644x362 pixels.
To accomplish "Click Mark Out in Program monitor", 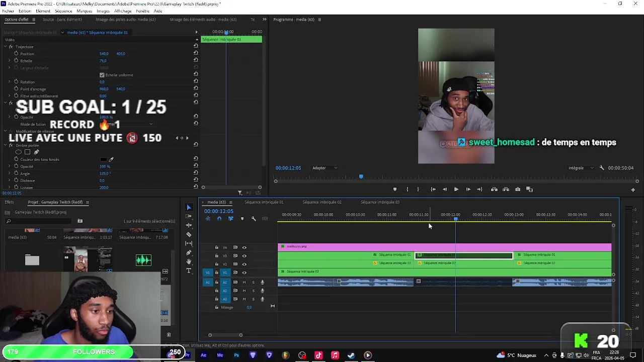I will tap(418, 190).
